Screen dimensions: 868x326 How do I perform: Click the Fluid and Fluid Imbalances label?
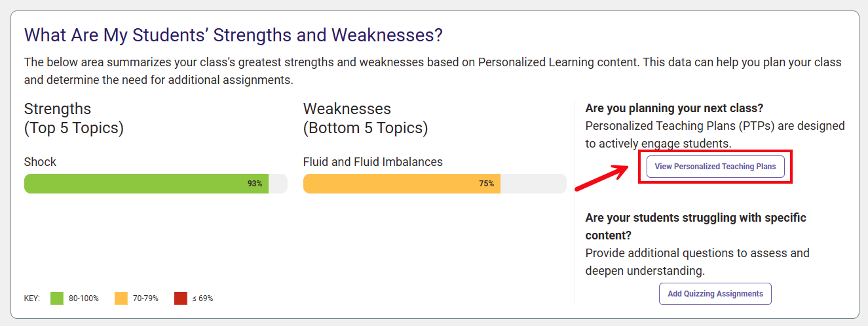point(373,162)
